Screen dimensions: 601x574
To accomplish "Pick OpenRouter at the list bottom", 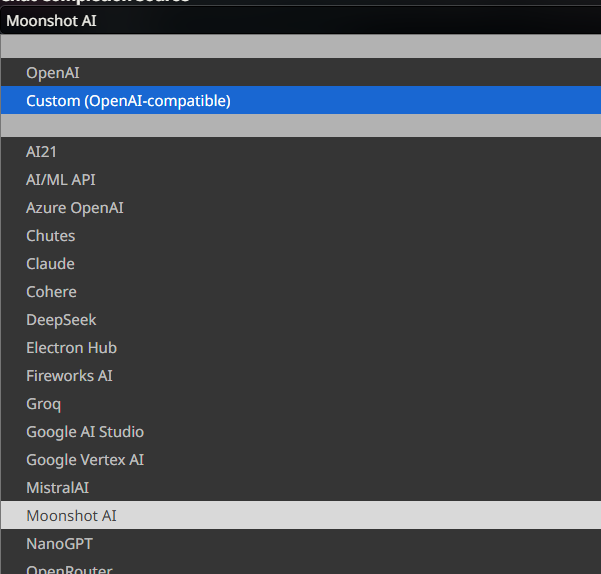I will tap(301, 566).
